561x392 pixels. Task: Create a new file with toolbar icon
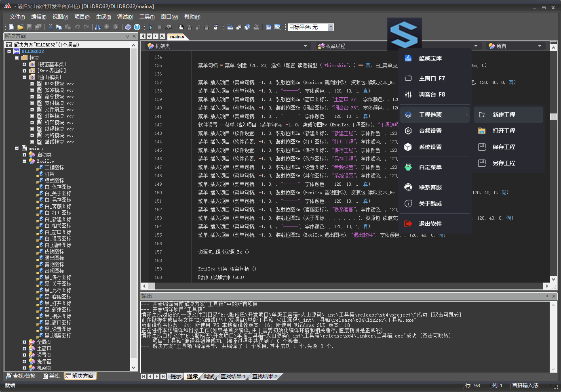[12, 27]
